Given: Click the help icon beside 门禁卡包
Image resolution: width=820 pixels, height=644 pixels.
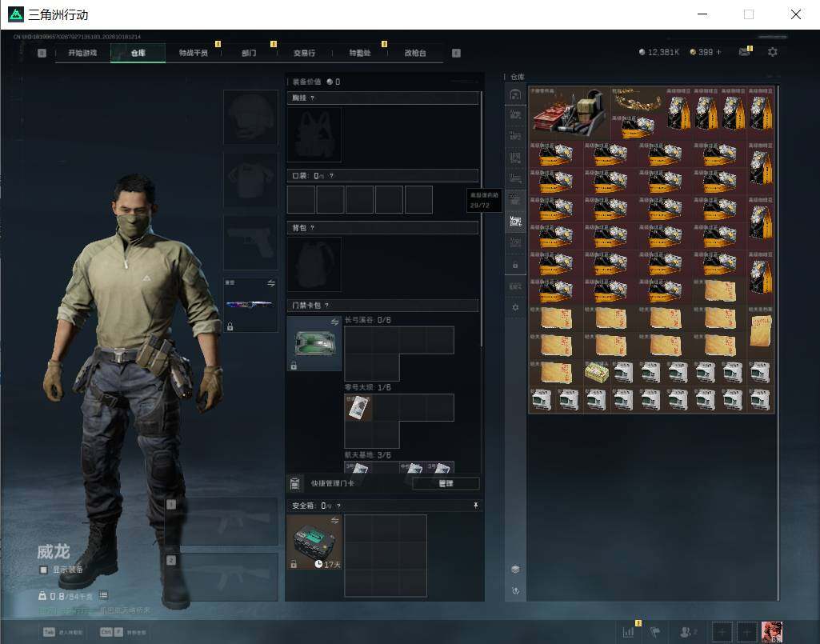Looking at the screenshot, I should [x=327, y=305].
